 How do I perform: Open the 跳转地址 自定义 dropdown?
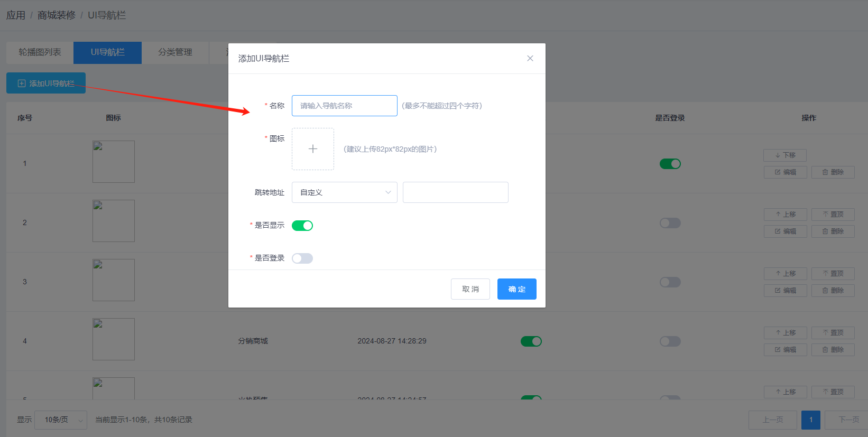click(344, 192)
